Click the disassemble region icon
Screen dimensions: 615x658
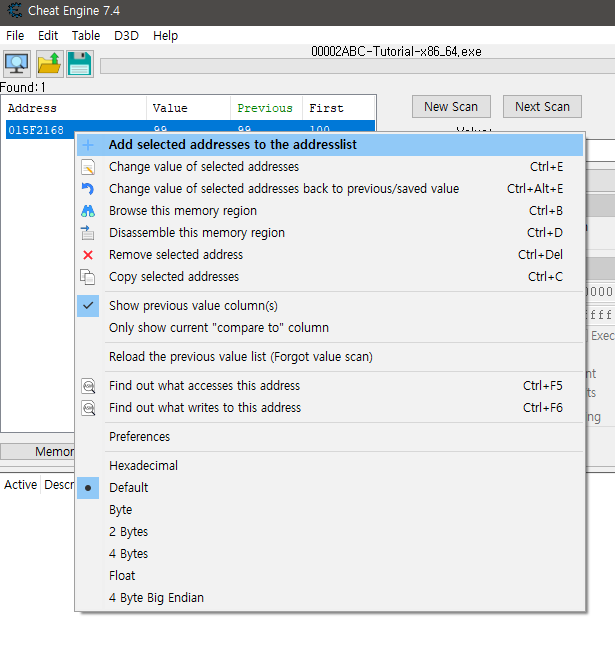(88, 233)
